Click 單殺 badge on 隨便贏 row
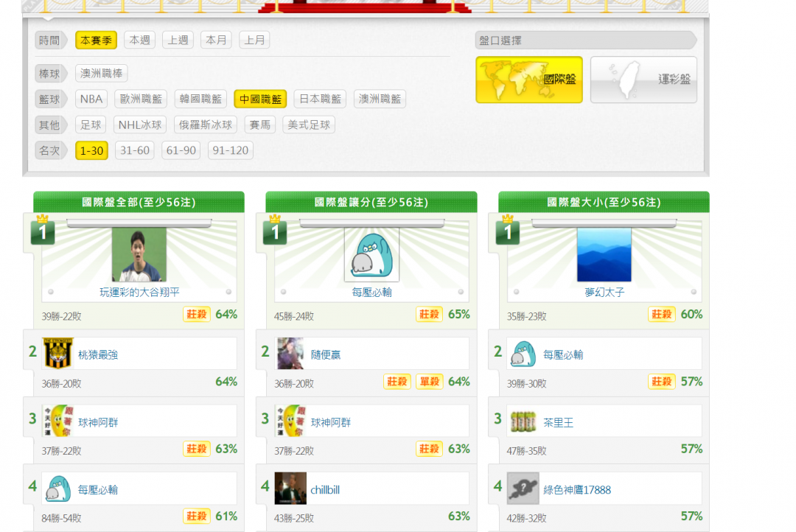Viewport: 796px width, 532px height. point(429,382)
